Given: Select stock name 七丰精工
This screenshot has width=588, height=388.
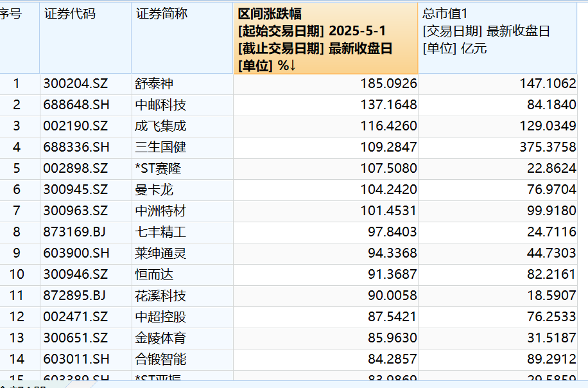Looking at the screenshot, I should 160,232.
